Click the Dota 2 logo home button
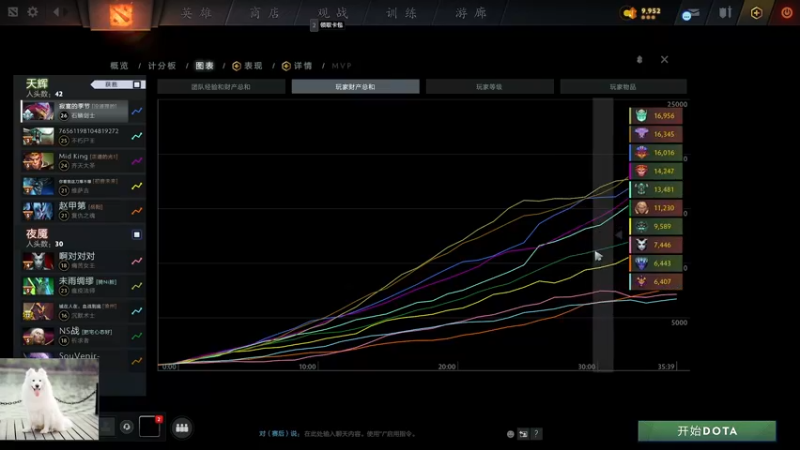 coord(120,14)
